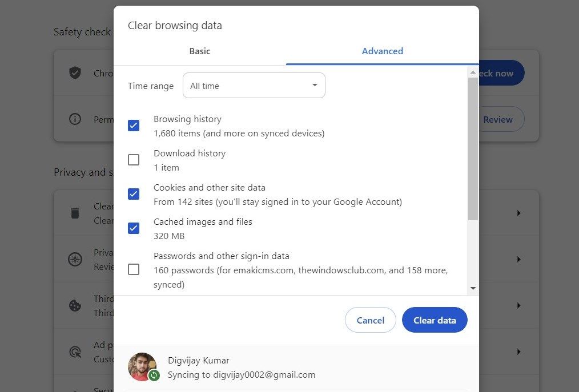579x392 pixels.
Task: Open the Time range dropdown
Action: click(254, 85)
